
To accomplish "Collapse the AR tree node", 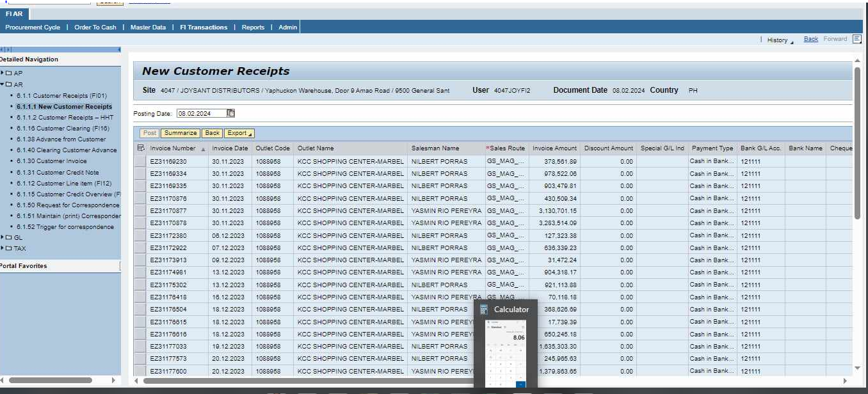I will 3,84.
